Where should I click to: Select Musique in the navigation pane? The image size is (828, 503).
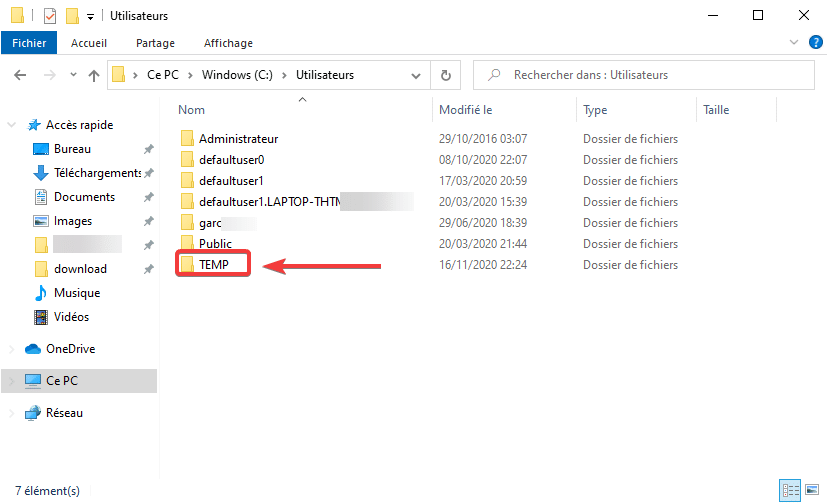click(x=75, y=293)
